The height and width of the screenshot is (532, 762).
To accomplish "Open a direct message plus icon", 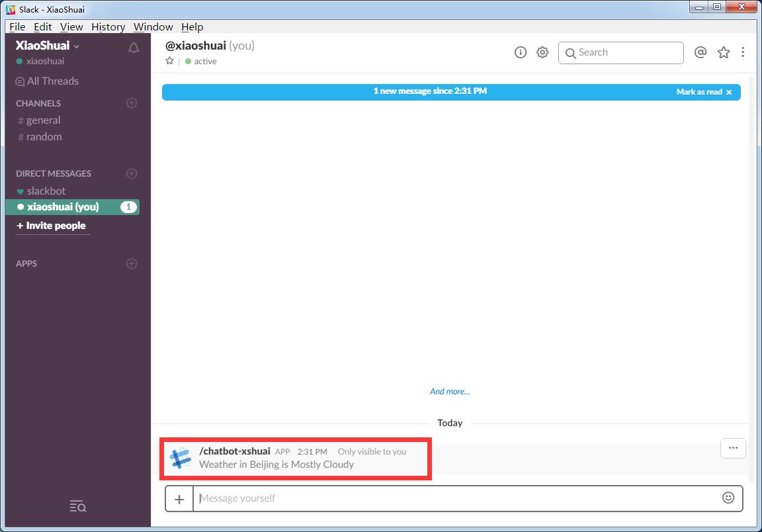I will [132, 173].
